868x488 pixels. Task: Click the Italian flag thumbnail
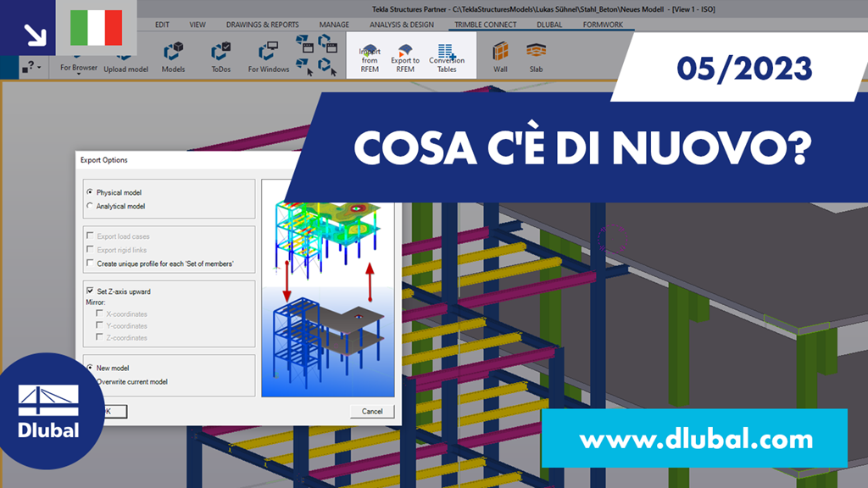click(x=96, y=25)
